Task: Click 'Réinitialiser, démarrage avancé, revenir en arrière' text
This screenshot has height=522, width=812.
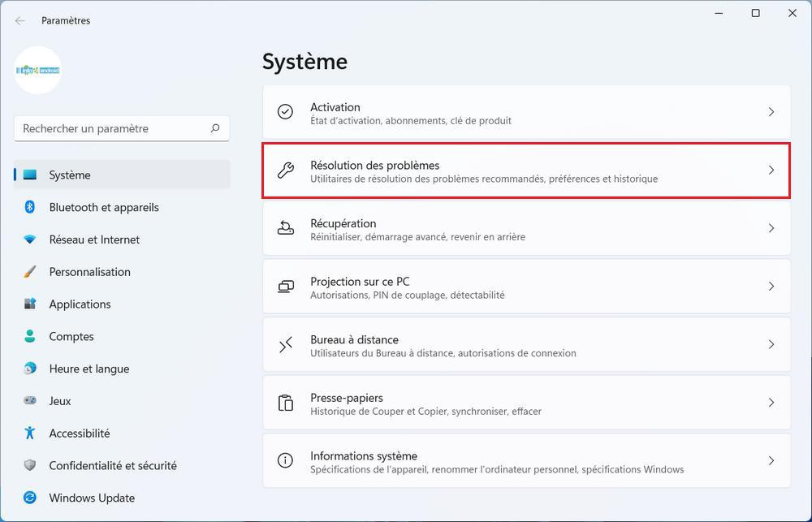Action: click(417, 237)
